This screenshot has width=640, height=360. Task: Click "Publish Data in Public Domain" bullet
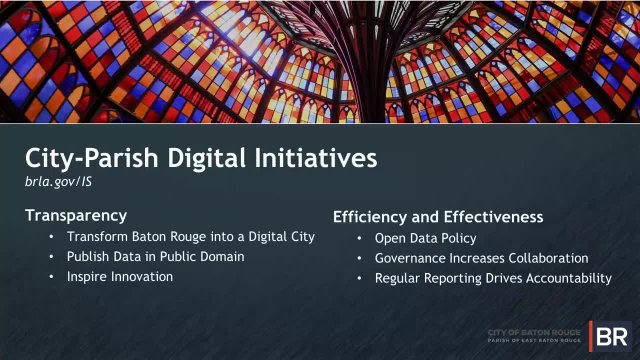156,257
